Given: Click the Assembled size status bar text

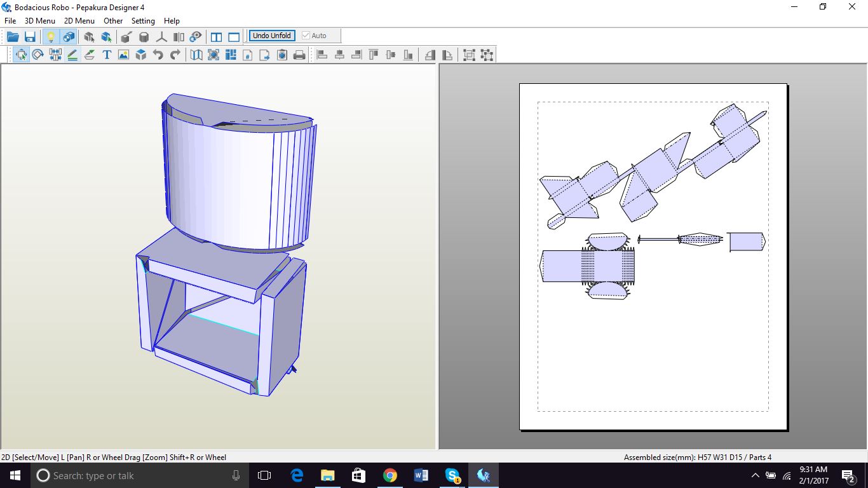Looking at the screenshot, I should pyautogui.click(x=698, y=457).
